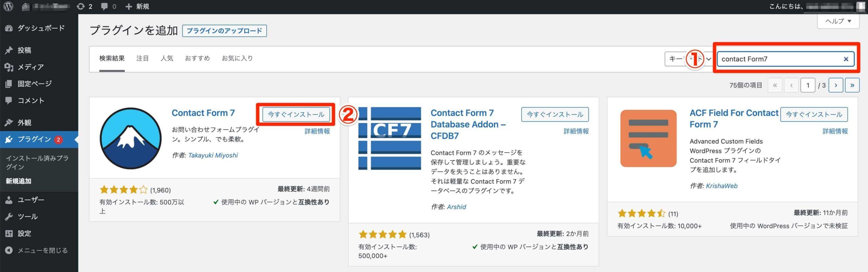Select the 検索結果 tab
Image resolution: width=868 pixels, height=272 pixels.
[112, 58]
